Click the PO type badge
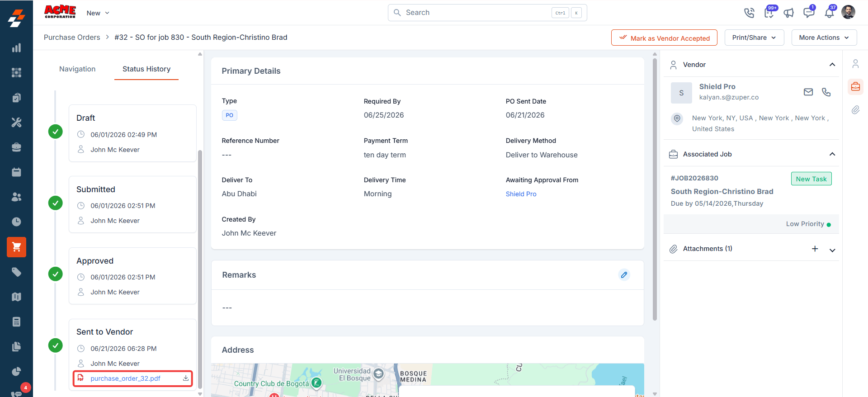868x397 pixels. (230, 115)
